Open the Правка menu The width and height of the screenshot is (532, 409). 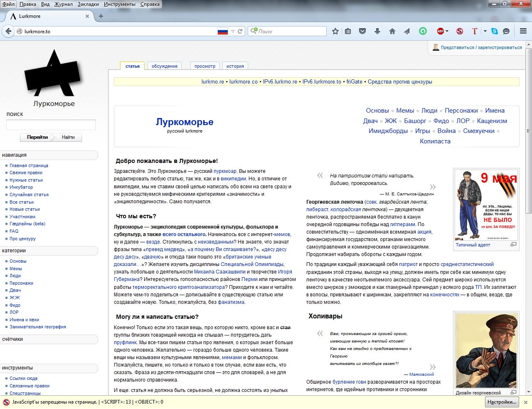point(28,4)
